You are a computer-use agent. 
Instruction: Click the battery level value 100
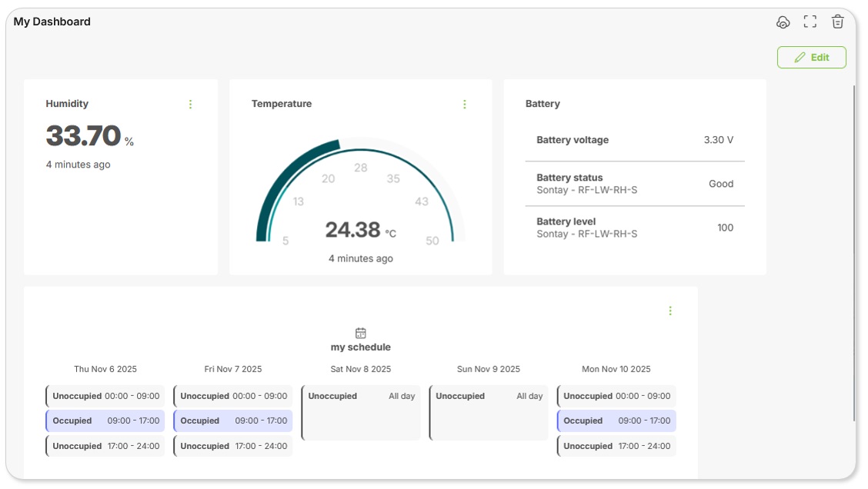[x=725, y=228]
